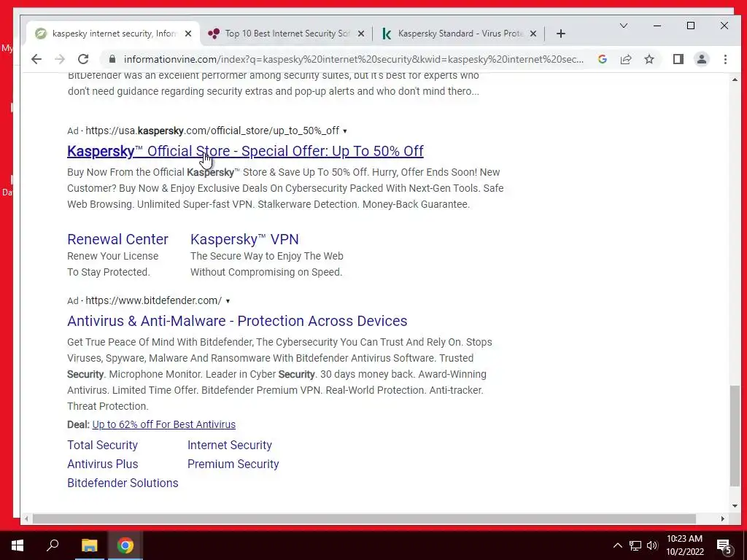Go back to the previous page
747x560 pixels.
pyautogui.click(x=36, y=59)
